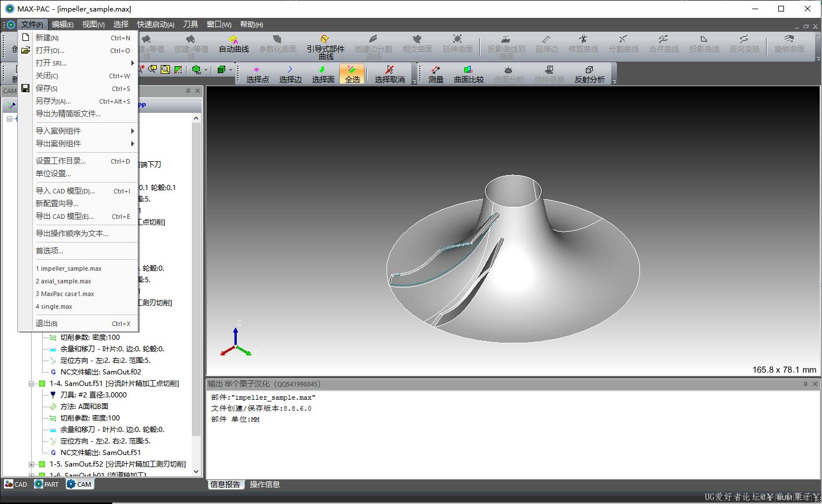Open the 帮助(H) menu
Screen dimensions: 822x504
[x=252, y=24]
